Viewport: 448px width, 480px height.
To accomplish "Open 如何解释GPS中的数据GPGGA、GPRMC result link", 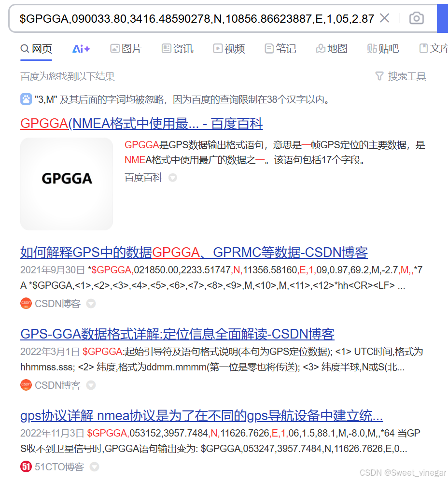I will [194, 252].
